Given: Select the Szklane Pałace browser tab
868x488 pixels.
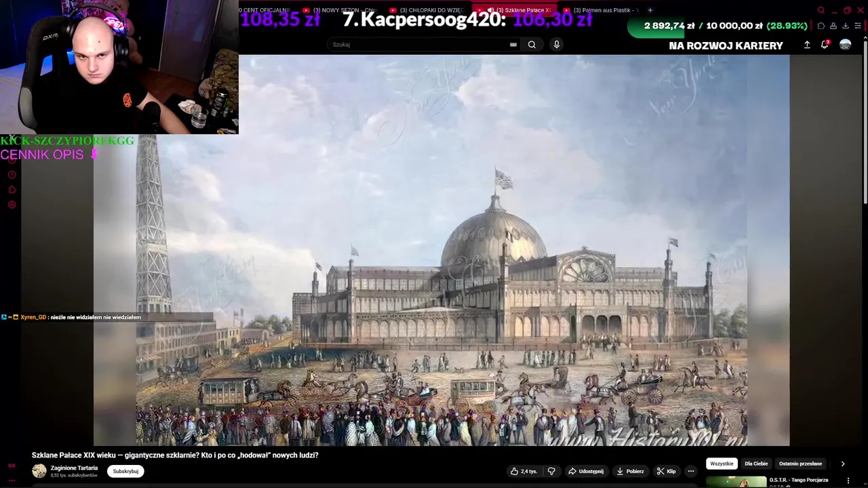Looking at the screenshot, I should [515, 10].
